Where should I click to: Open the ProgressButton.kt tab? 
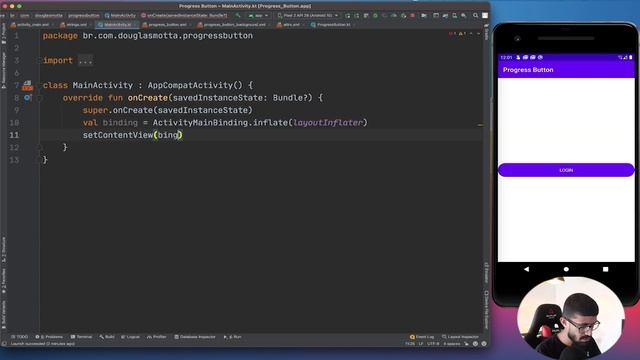[333, 25]
